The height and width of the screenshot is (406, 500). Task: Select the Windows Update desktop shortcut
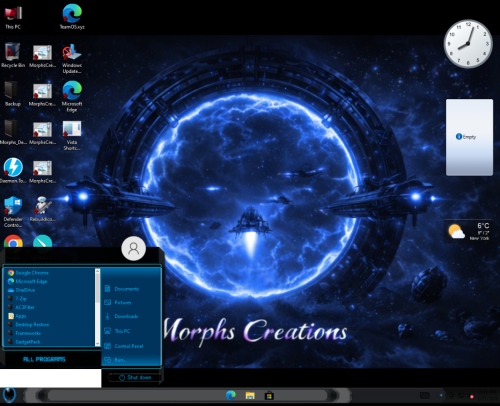coord(72,59)
